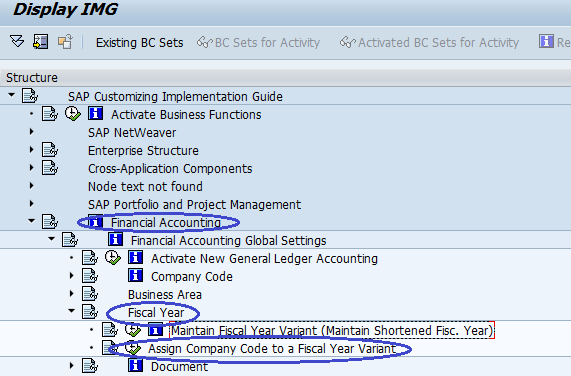This screenshot has height=376, width=571.
Task: Open documentation icon for Cross-Application Components
Action: pyautogui.click(x=50, y=168)
